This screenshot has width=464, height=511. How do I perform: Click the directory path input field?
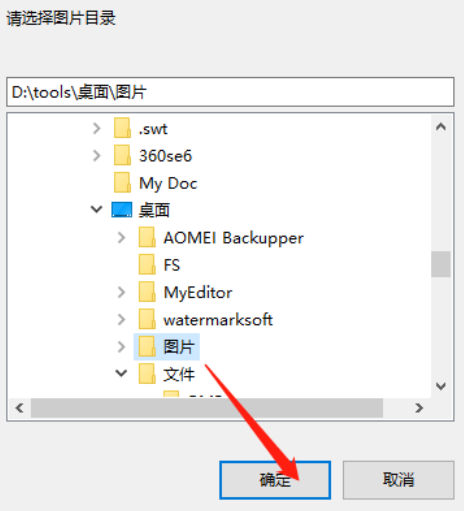tap(230, 92)
